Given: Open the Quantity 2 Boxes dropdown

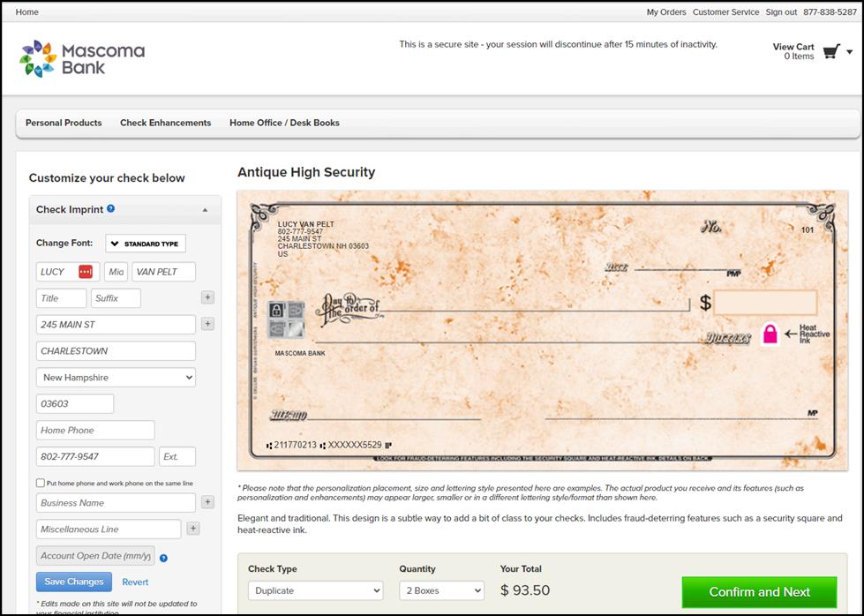Looking at the screenshot, I should (442, 590).
